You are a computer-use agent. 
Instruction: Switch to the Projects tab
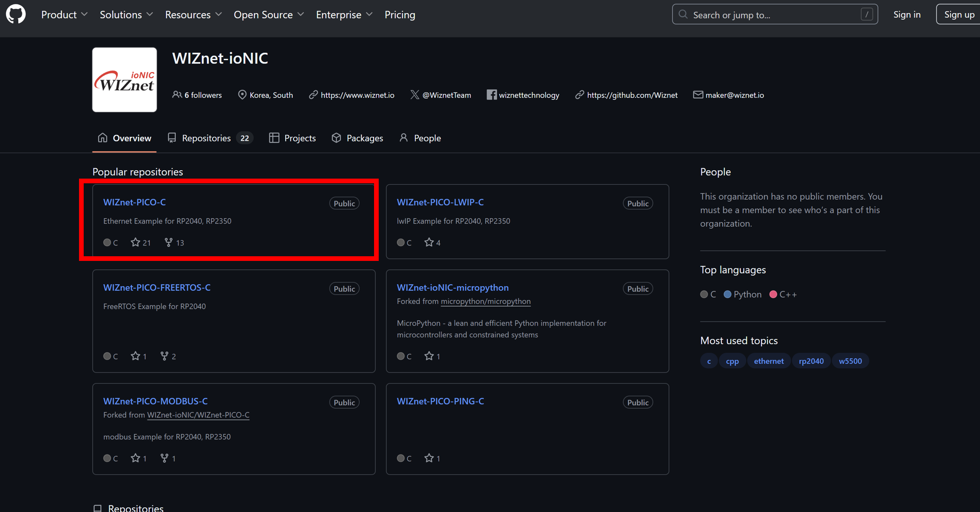293,138
